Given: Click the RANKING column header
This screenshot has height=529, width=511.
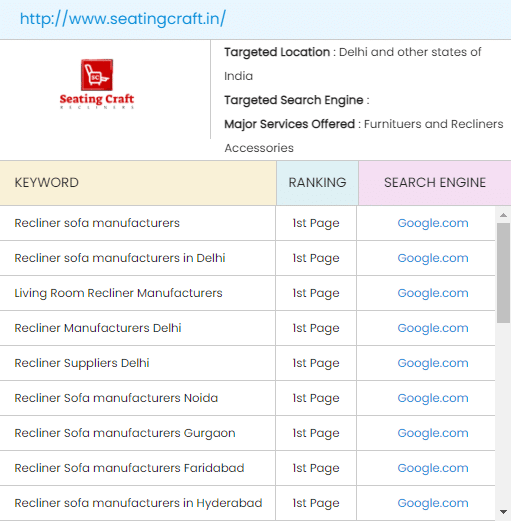Looking at the screenshot, I should click(317, 183).
